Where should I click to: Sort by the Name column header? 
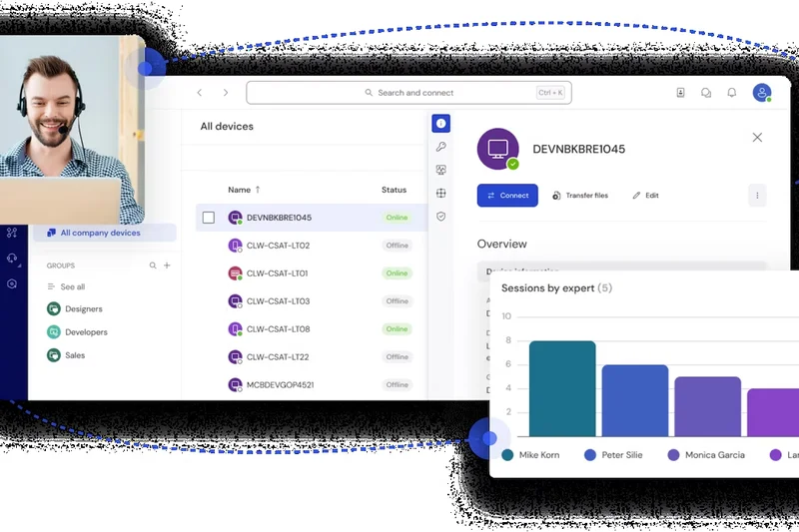pyautogui.click(x=244, y=190)
